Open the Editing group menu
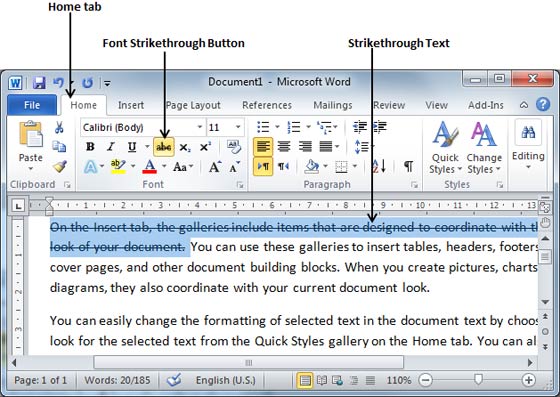 (x=528, y=146)
